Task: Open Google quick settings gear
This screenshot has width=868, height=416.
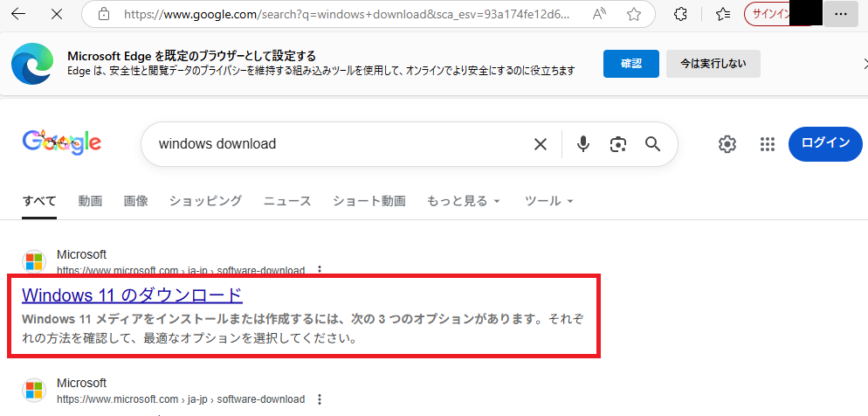Action: [727, 144]
